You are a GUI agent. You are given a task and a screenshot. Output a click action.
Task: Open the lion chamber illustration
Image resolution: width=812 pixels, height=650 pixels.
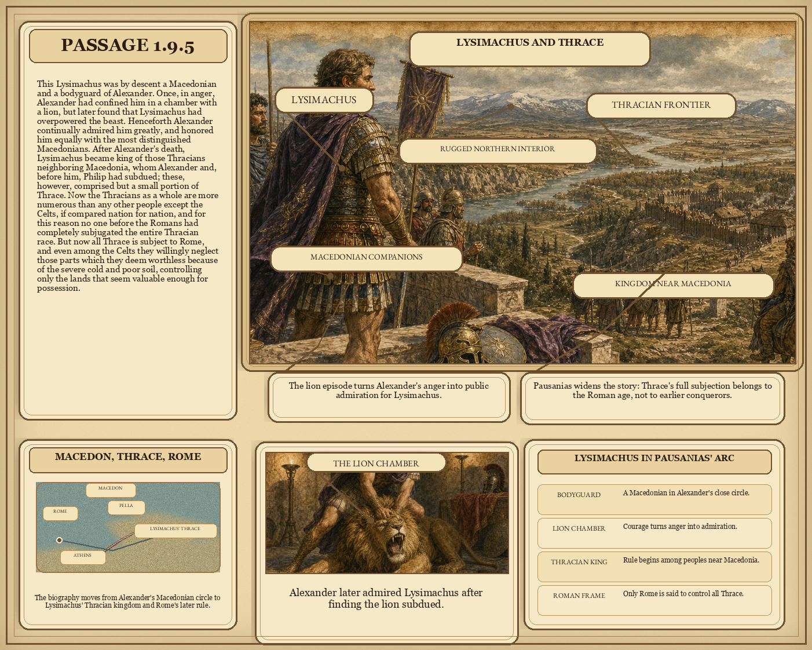coord(387,513)
